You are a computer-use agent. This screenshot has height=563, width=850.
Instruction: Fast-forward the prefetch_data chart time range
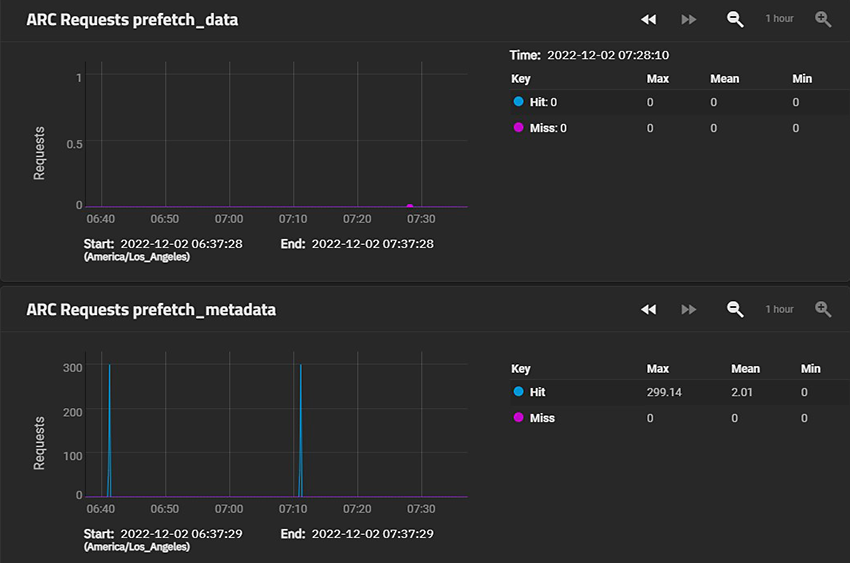pos(689,19)
